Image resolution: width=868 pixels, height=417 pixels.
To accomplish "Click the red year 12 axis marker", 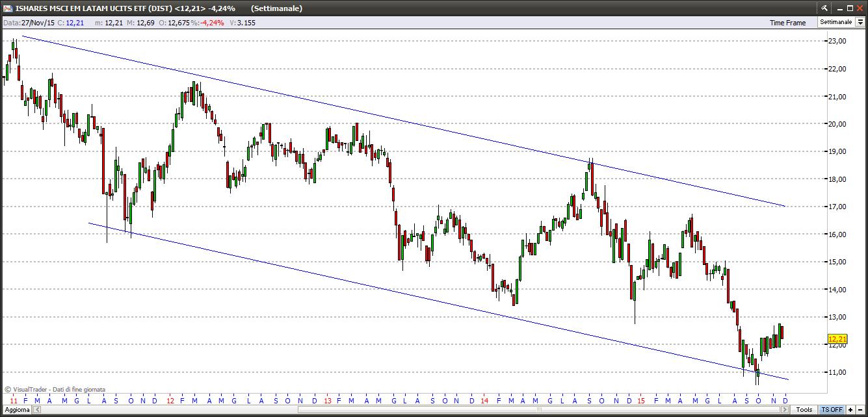I will [170, 400].
